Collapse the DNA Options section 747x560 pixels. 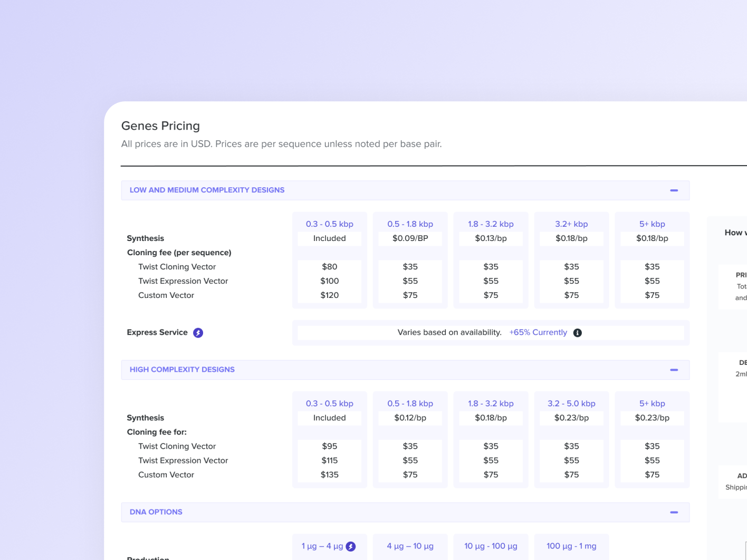coord(674,512)
